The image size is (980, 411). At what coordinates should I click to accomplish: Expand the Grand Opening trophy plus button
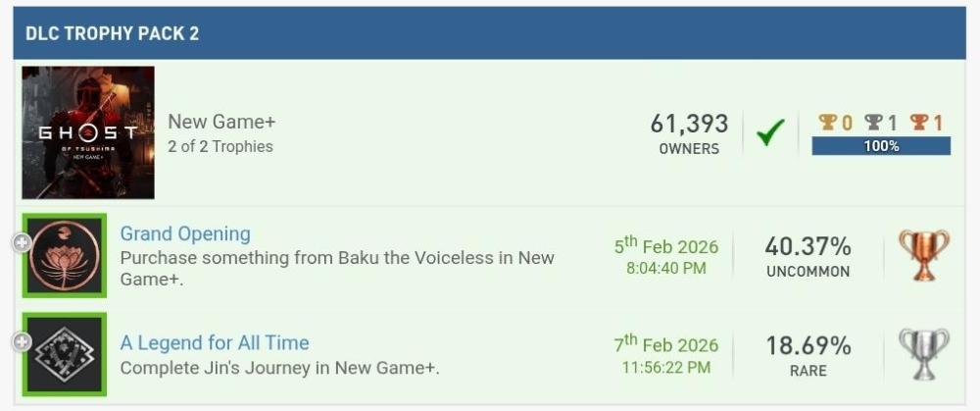coord(21,242)
